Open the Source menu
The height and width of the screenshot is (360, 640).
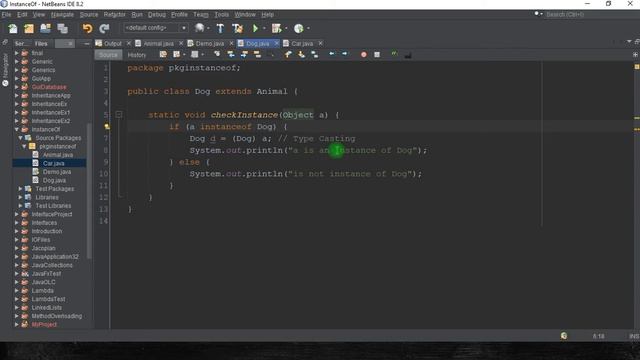pyautogui.click(x=89, y=14)
